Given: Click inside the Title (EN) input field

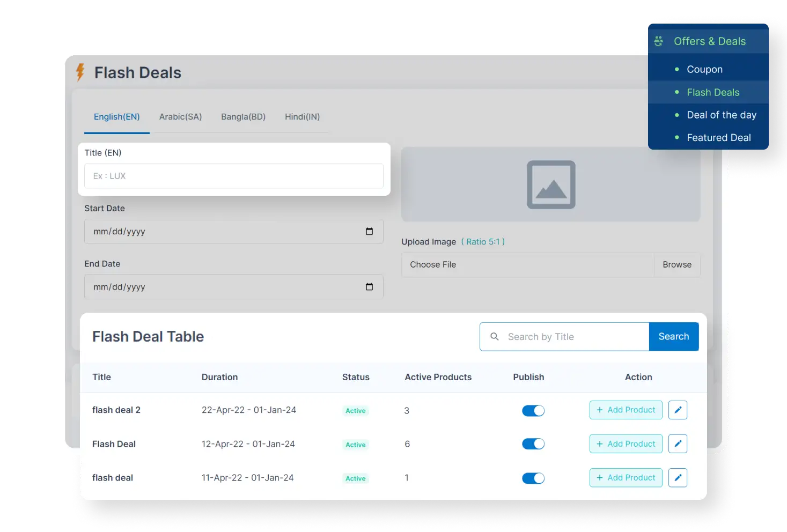Looking at the screenshot, I should coord(234,176).
